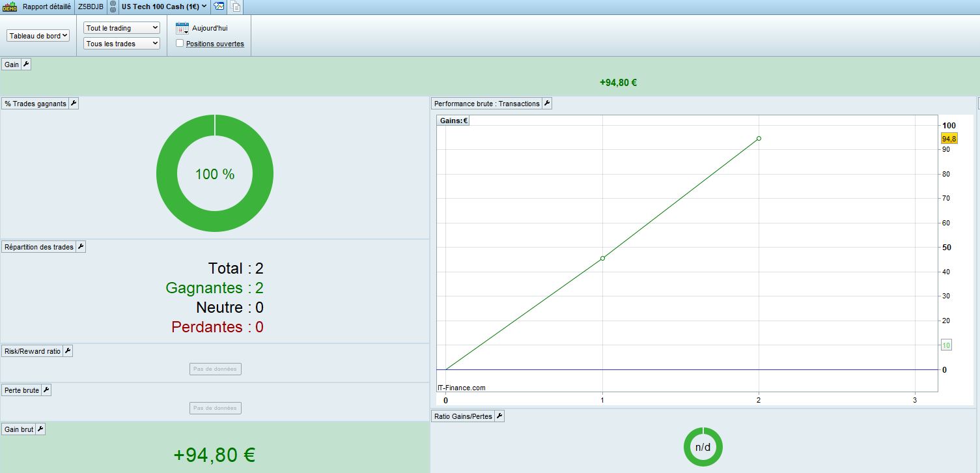This screenshot has height=473, width=980.
Task: Open wrench settings for Répartition des trades
Action: tap(81, 247)
